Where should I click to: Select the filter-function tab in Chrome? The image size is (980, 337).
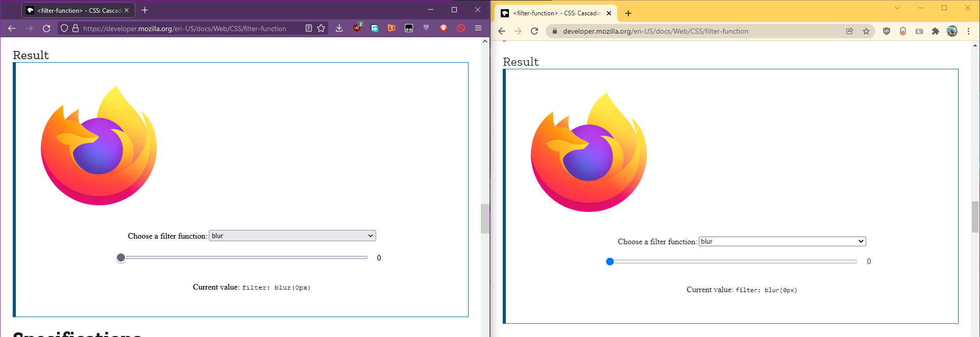tap(556, 13)
